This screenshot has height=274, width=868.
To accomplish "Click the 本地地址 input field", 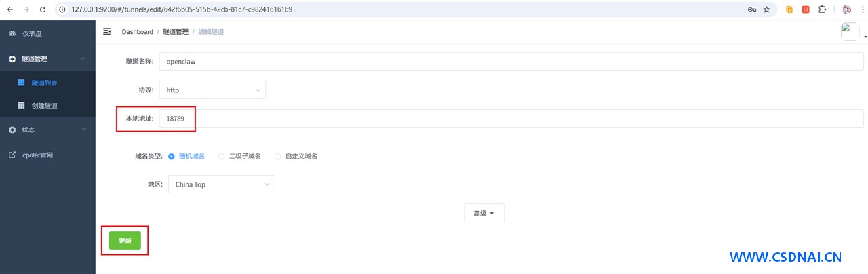I will click(511, 118).
